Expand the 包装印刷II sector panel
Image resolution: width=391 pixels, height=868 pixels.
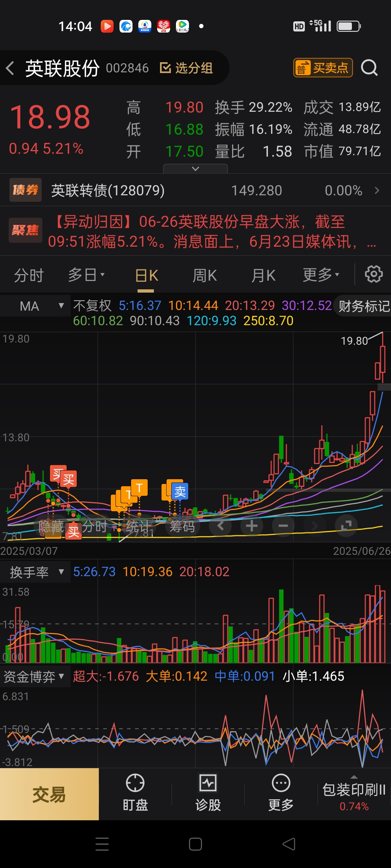[354, 794]
